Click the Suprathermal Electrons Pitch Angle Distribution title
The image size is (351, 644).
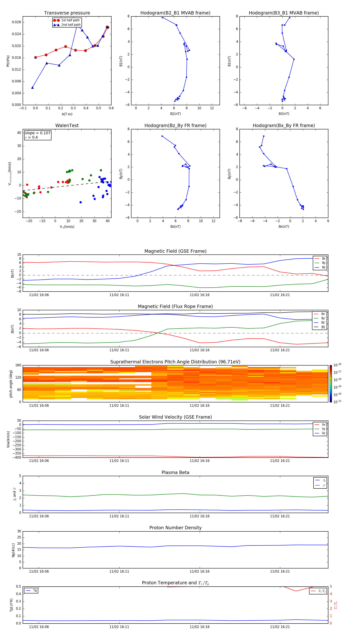click(x=175, y=362)
